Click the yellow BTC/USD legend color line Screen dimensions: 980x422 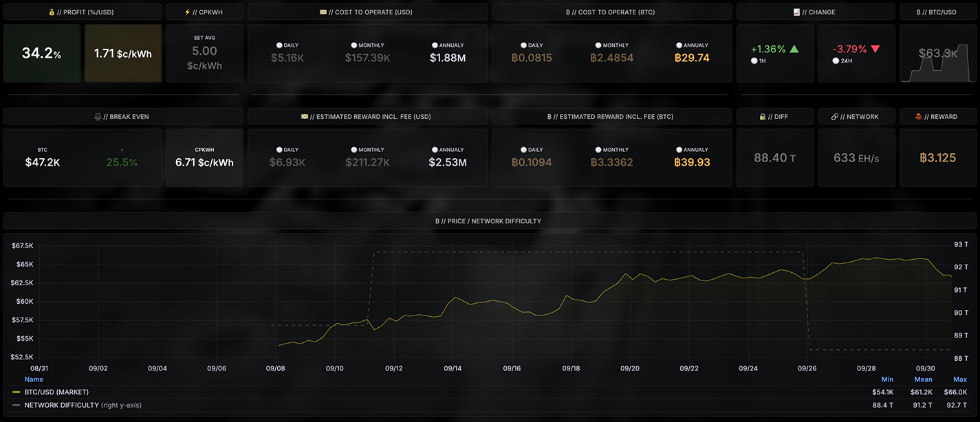click(x=17, y=392)
